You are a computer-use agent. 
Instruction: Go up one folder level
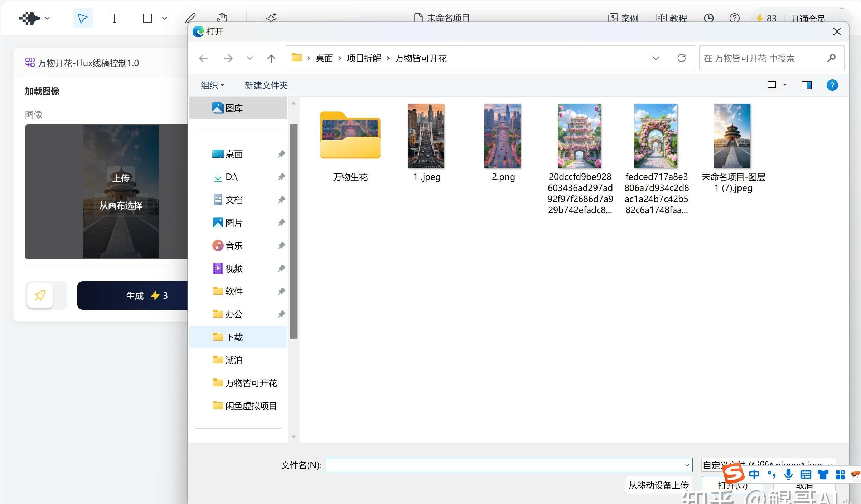(271, 58)
